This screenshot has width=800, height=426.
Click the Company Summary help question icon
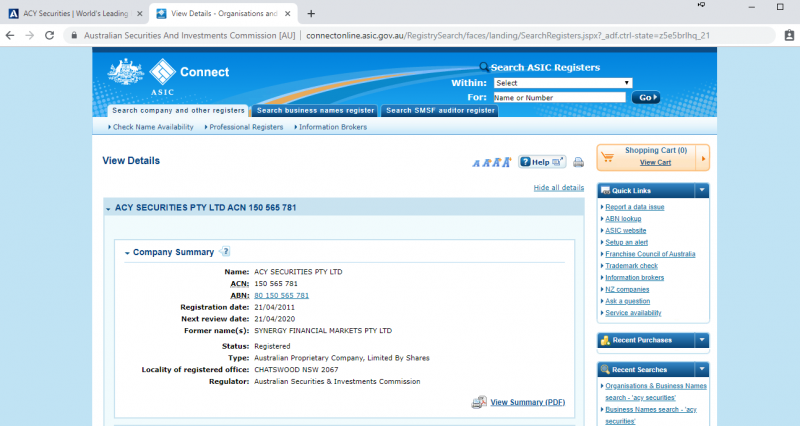225,251
